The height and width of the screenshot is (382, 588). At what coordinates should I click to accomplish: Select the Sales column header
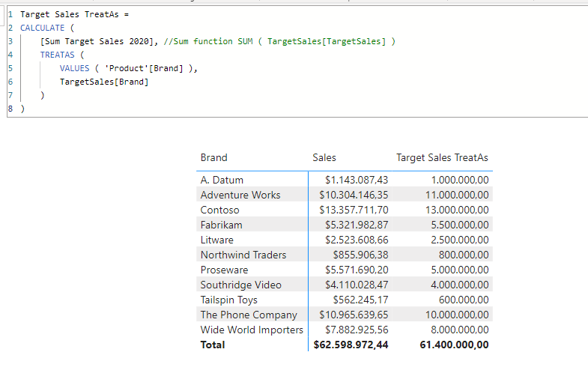tap(324, 157)
